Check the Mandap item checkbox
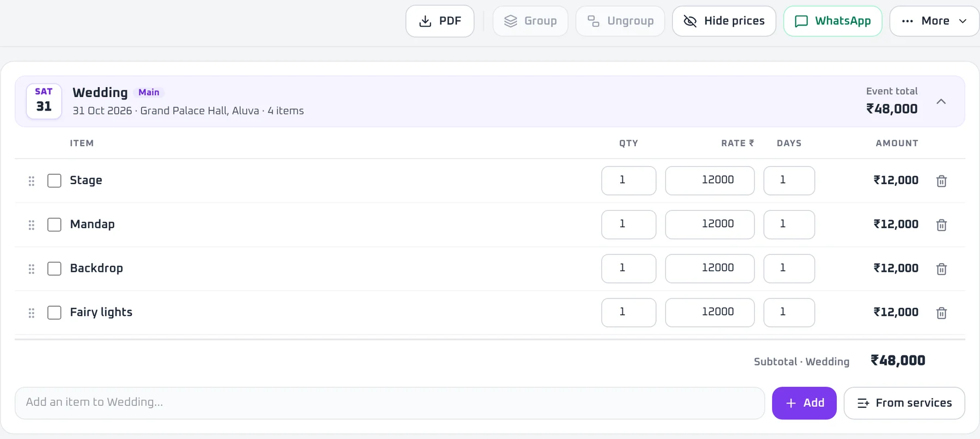The height and width of the screenshot is (439, 980). (x=54, y=225)
